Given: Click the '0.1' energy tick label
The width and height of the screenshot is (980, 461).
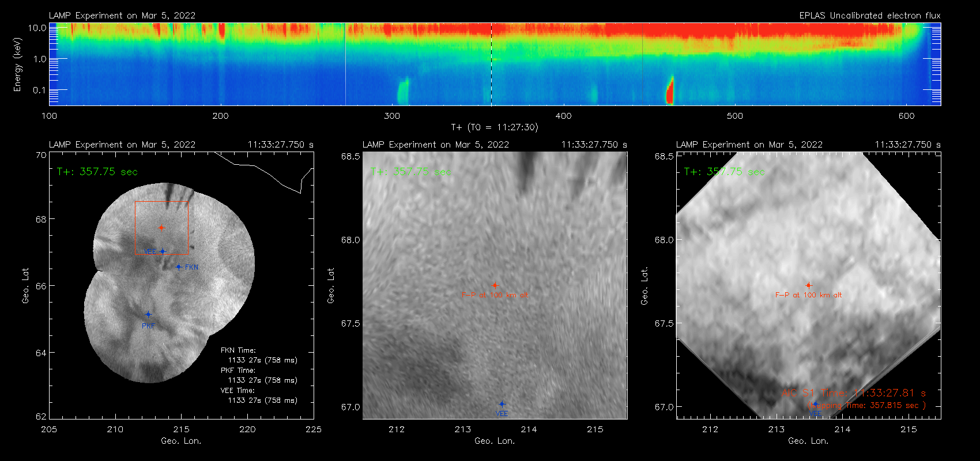Looking at the screenshot, I should coord(40,90).
